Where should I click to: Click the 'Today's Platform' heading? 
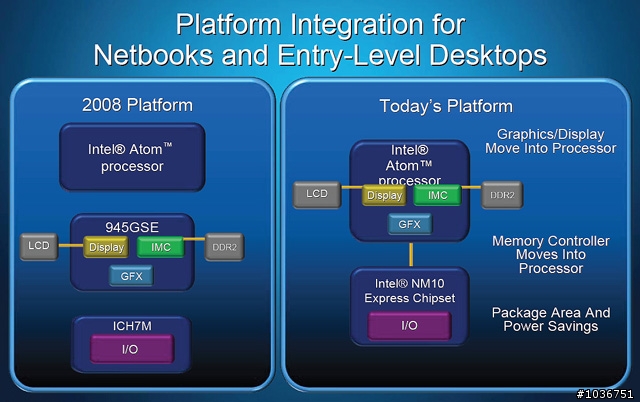tap(446, 106)
